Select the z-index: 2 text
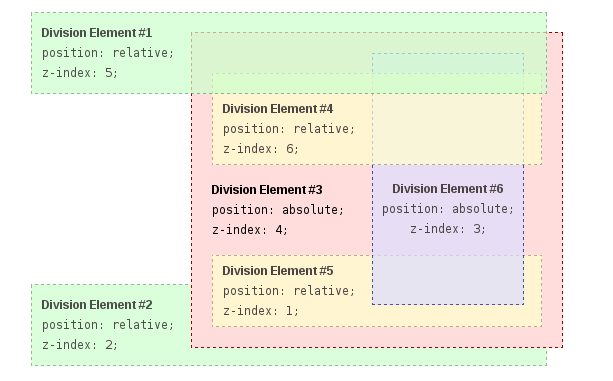The height and width of the screenshot is (381, 613). click(x=80, y=345)
